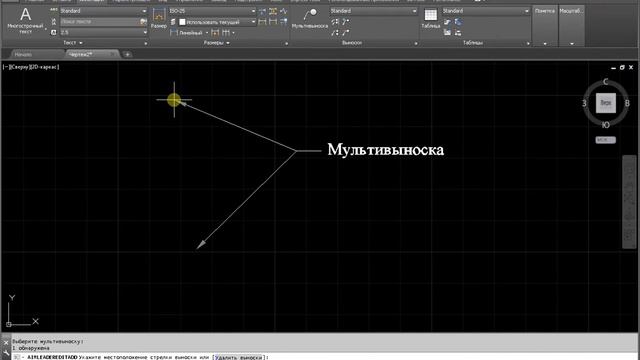Click the first icon right of ISO-25
The width and height of the screenshot is (640, 360).
[x=262, y=11]
